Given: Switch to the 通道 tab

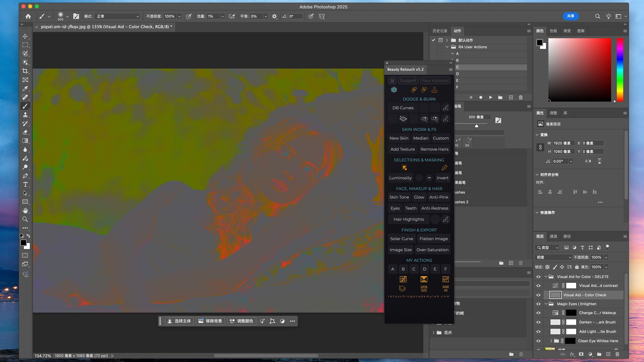Looking at the screenshot, I should point(553,236).
